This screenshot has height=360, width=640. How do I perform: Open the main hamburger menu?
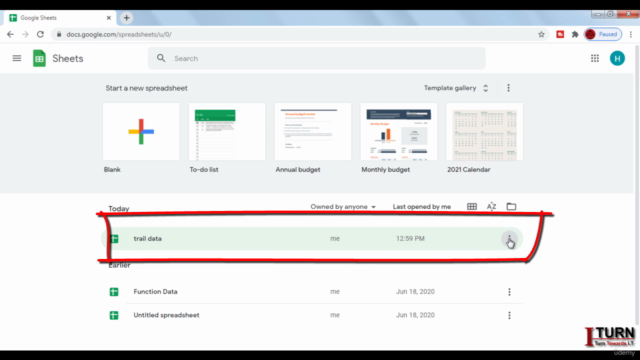pyautogui.click(x=17, y=58)
